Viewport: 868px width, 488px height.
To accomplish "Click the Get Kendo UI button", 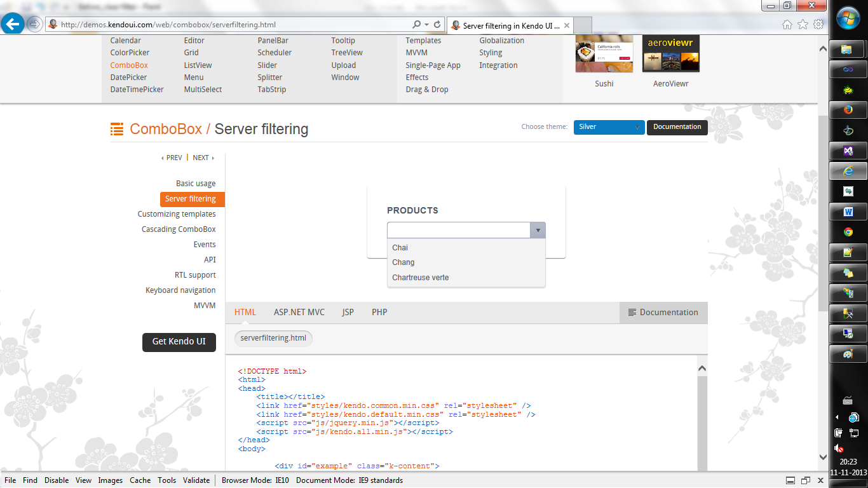I will (179, 342).
